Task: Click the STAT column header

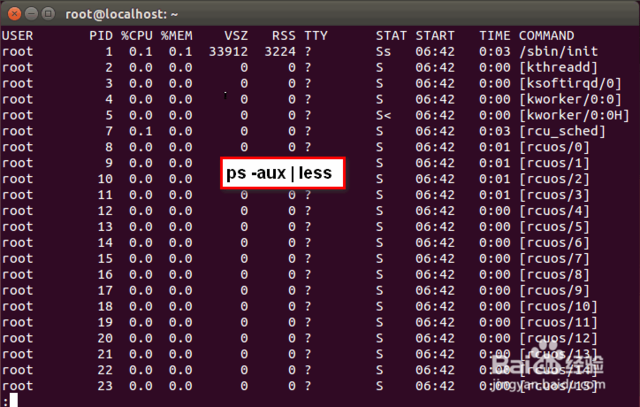Action: pos(391,36)
